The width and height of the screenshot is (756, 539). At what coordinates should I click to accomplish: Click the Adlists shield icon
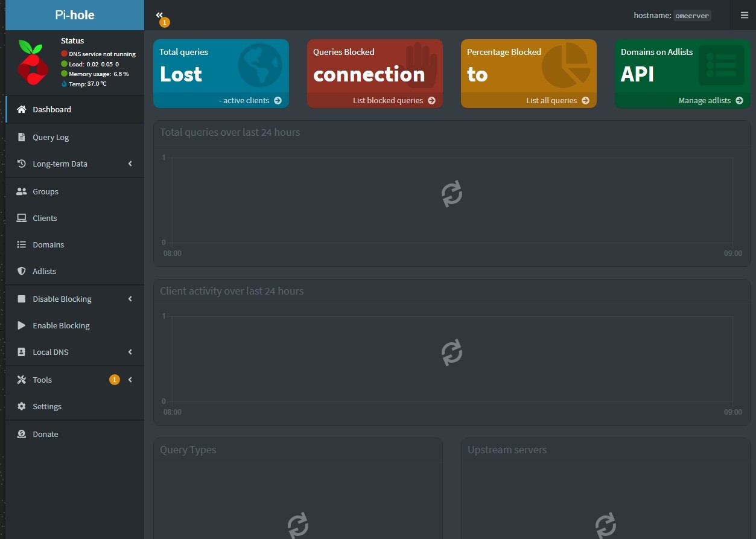(x=22, y=271)
